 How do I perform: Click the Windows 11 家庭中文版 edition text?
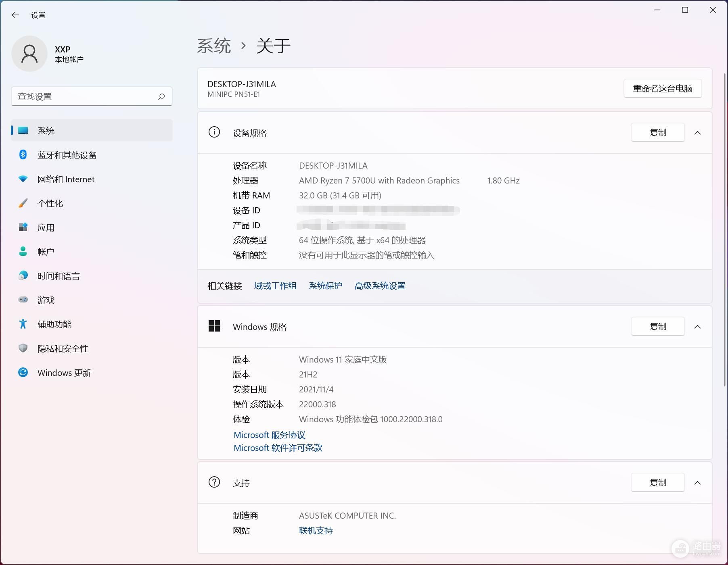tap(343, 359)
